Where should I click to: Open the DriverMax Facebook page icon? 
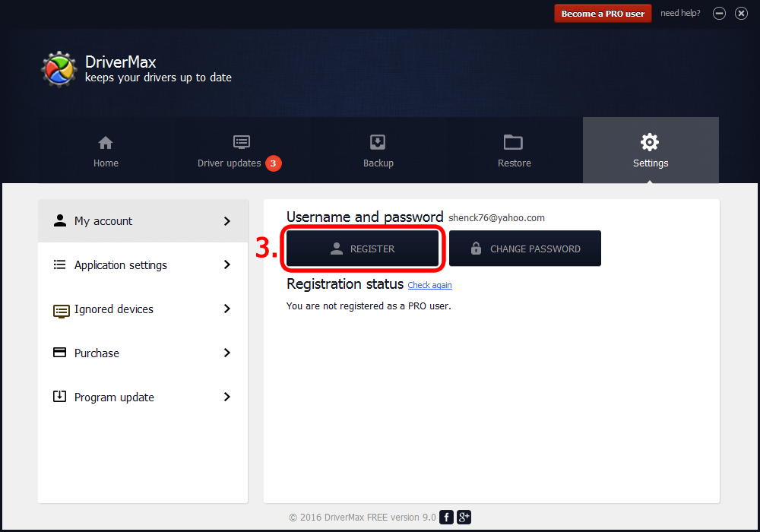447,518
